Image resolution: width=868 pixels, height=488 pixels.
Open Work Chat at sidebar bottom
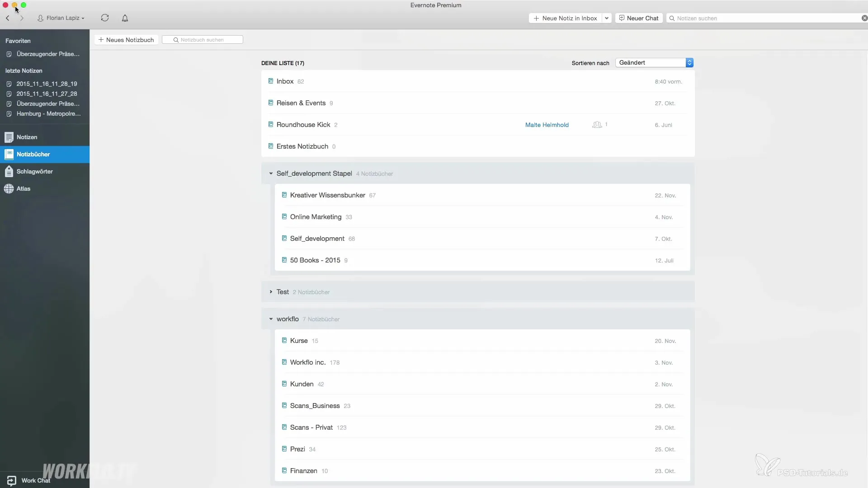[36, 480]
